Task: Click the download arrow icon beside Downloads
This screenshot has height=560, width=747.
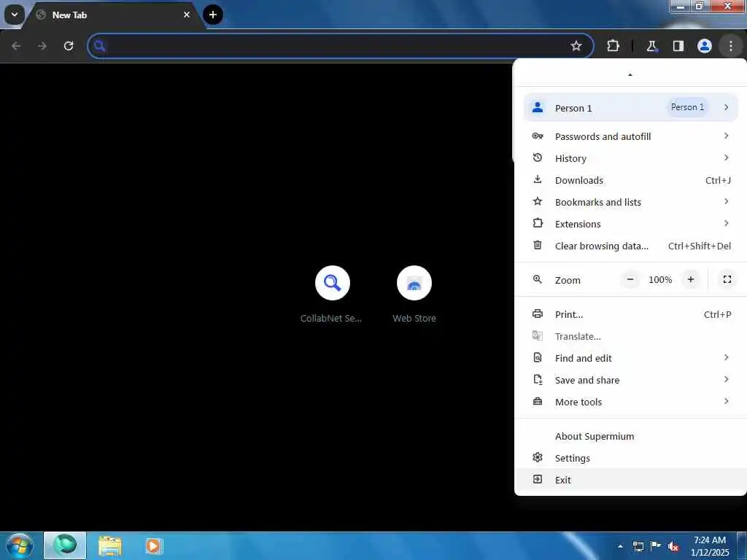Action: point(538,179)
